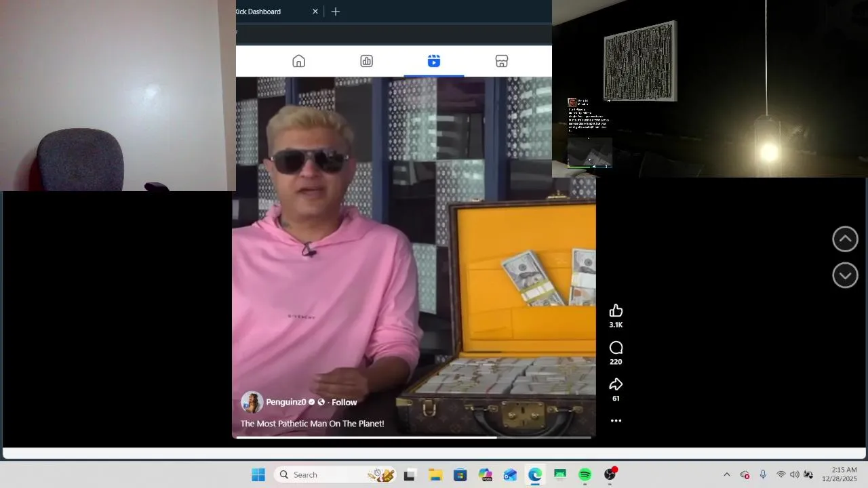Open the comments bubble icon

[x=616, y=348]
